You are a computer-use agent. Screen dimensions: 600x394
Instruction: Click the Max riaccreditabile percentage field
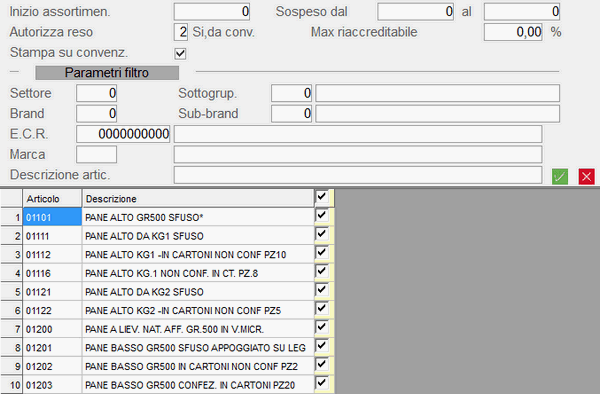[513, 32]
